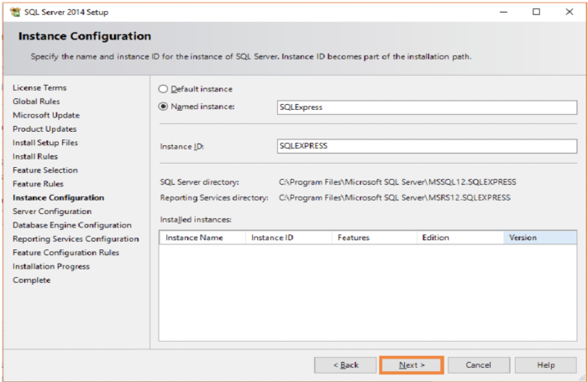Minimize the SQL Server 2014 Setup window
Image resolution: width=588 pixels, height=382 pixels.
(504, 12)
